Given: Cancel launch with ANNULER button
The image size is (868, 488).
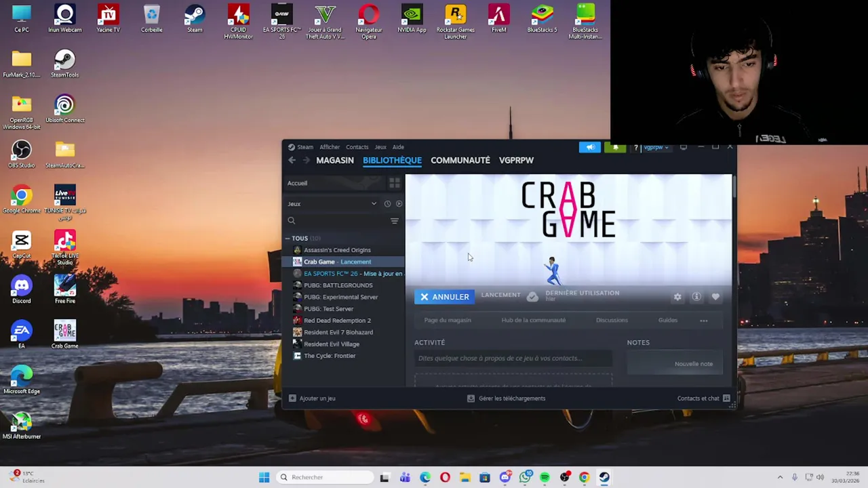Looking at the screenshot, I should (x=444, y=297).
